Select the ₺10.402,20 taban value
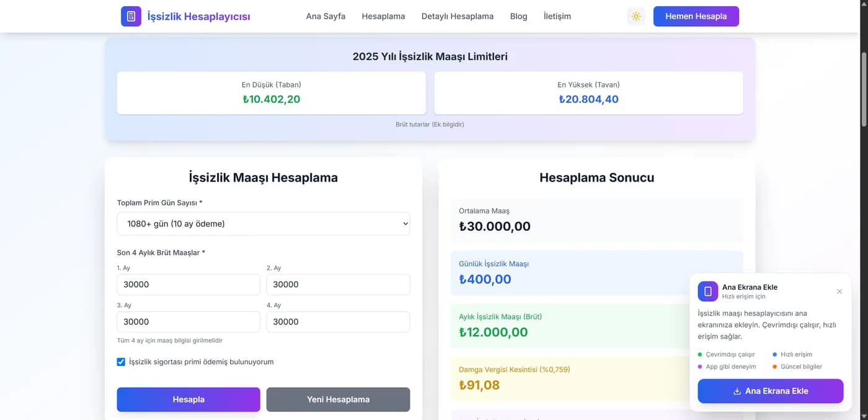Screen dimensions: 868x420 coord(272,99)
